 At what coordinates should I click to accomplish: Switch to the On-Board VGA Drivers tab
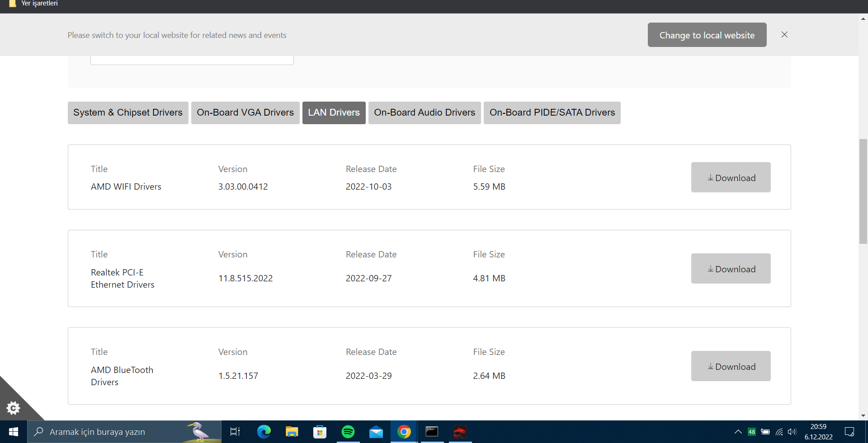[245, 113]
